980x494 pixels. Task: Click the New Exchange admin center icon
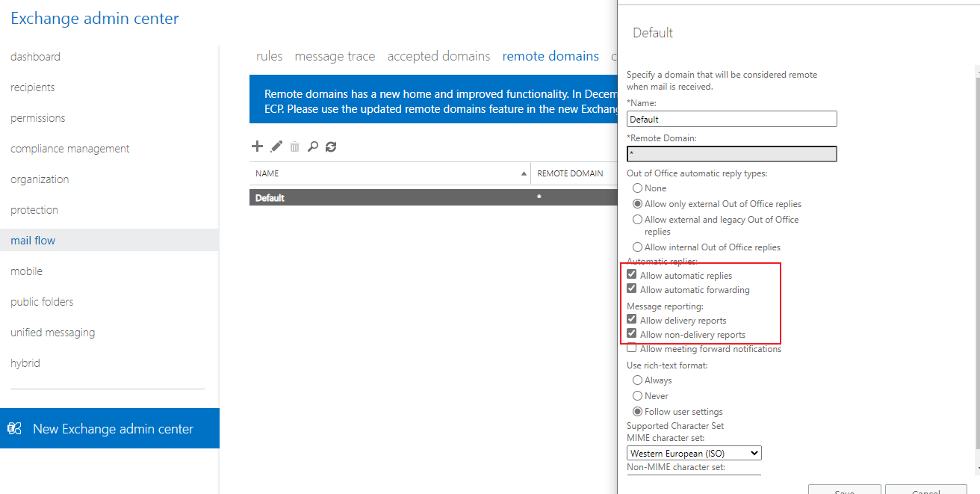15,427
